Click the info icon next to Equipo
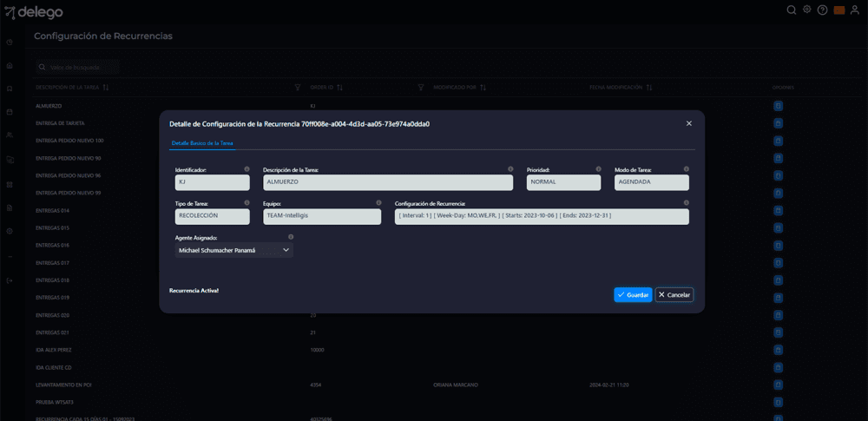The height and width of the screenshot is (421, 868). [378, 203]
